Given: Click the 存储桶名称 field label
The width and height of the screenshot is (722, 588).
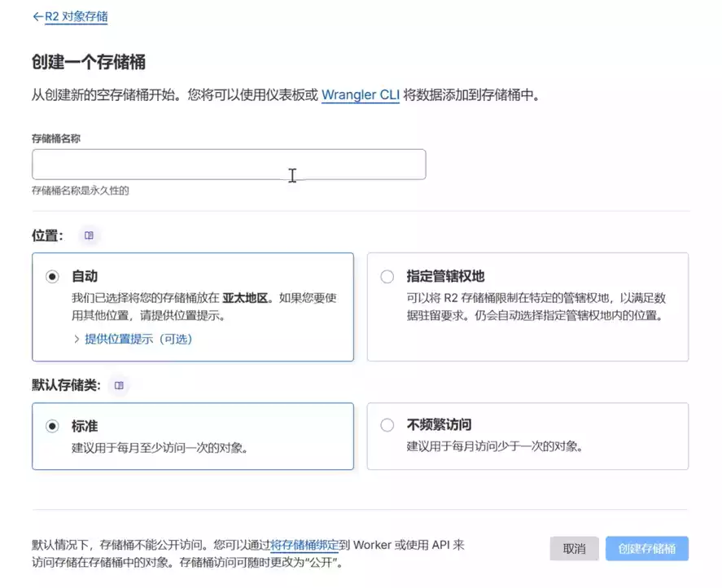Looking at the screenshot, I should [55, 138].
